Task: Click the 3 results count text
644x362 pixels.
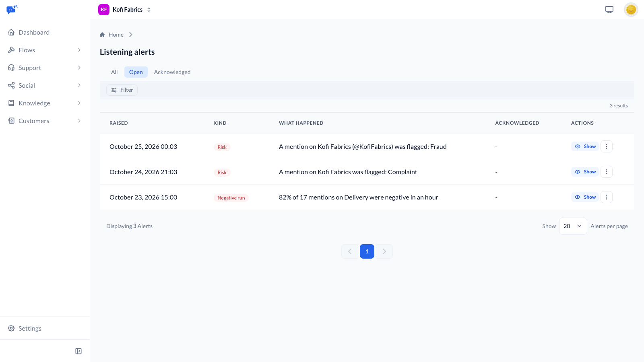Action: point(619,106)
